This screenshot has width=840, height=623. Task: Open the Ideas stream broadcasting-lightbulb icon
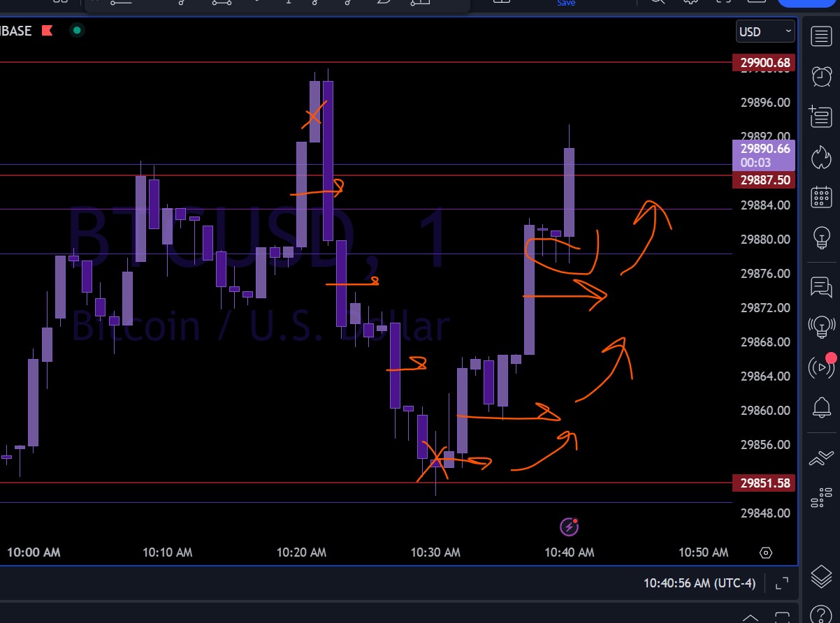(x=821, y=325)
